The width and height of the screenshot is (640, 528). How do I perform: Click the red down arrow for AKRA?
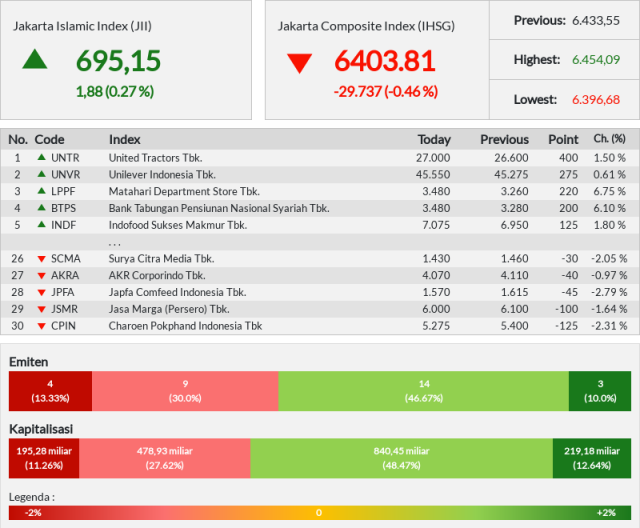tap(41, 276)
